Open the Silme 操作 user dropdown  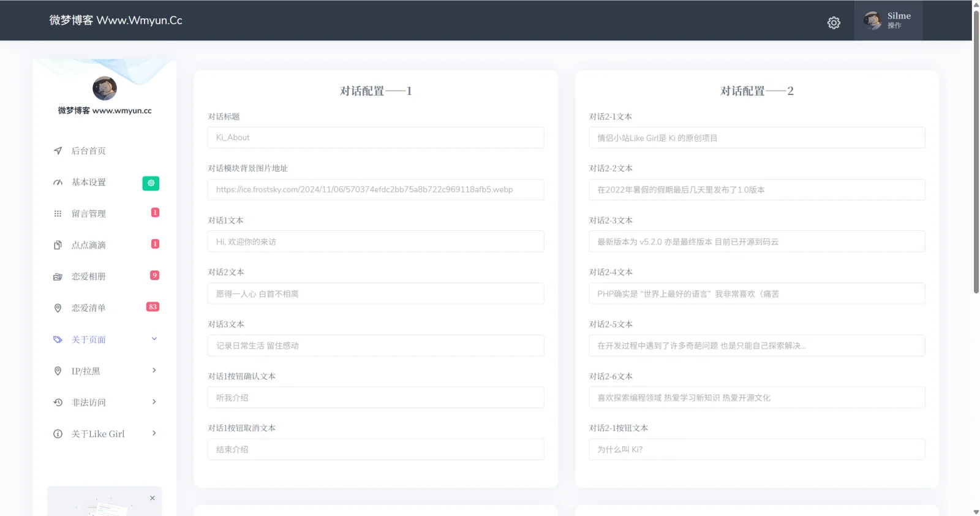888,20
